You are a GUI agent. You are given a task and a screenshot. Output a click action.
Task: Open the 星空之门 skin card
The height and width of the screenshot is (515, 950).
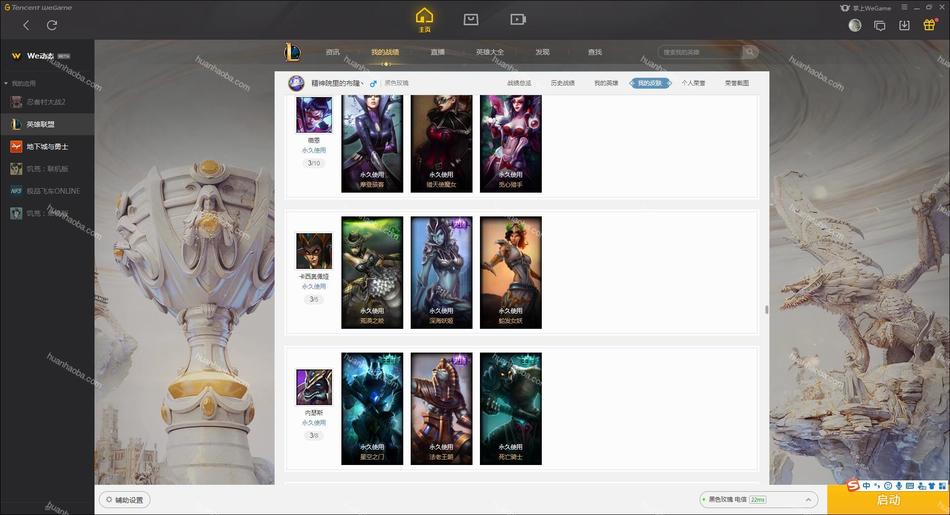(x=372, y=409)
